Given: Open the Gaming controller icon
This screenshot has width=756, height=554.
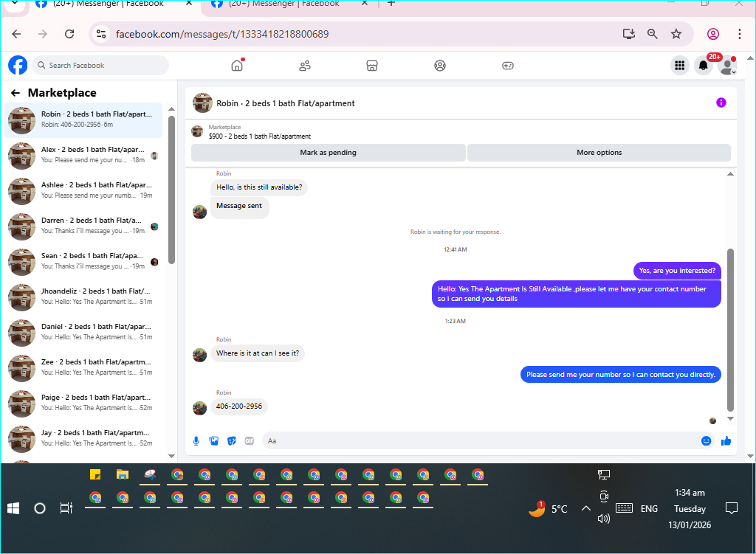Looking at the screenshot, I should (508, 66).
